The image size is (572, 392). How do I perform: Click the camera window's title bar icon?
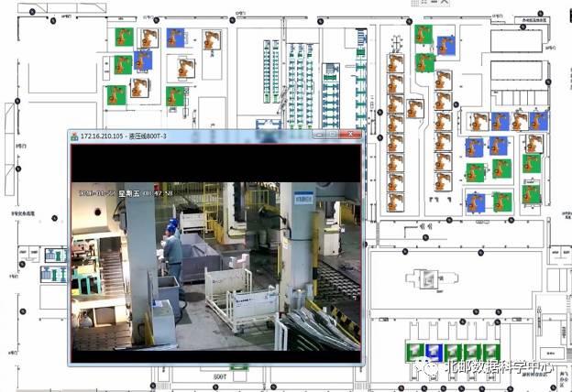[x=75, y=136]
